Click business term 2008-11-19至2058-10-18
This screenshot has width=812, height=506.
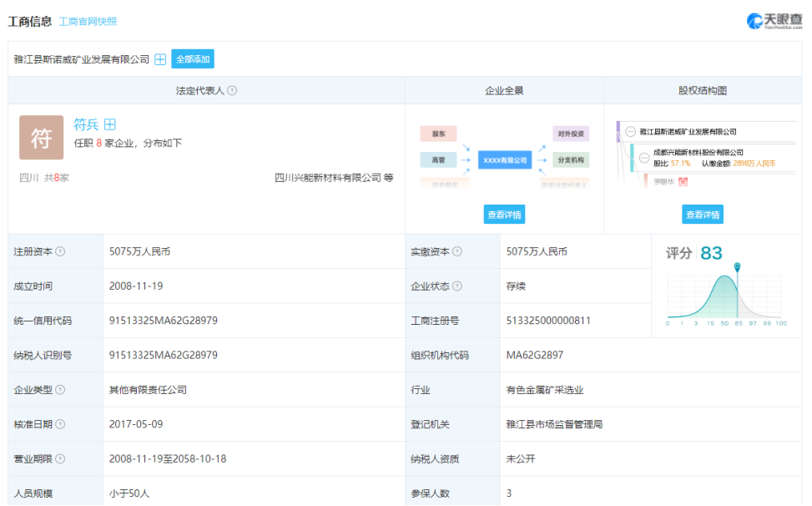click(x=167, y=459)
